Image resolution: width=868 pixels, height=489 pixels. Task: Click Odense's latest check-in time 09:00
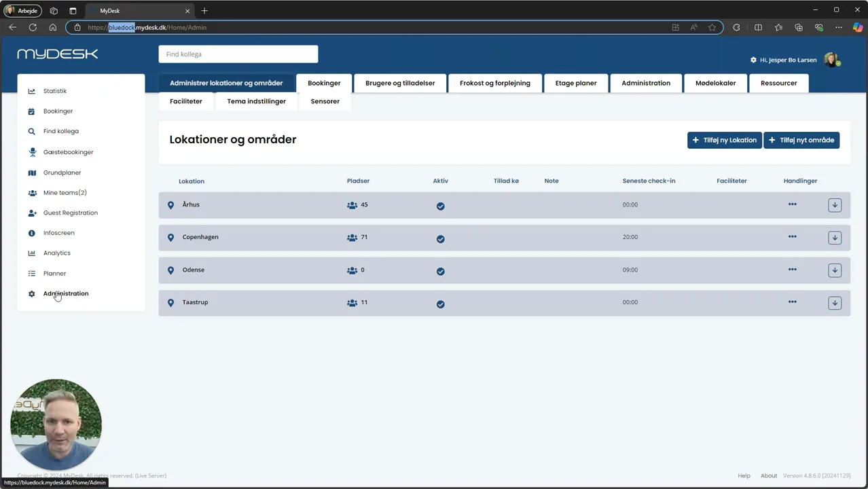pyautogui.click(x=630, y=270)
